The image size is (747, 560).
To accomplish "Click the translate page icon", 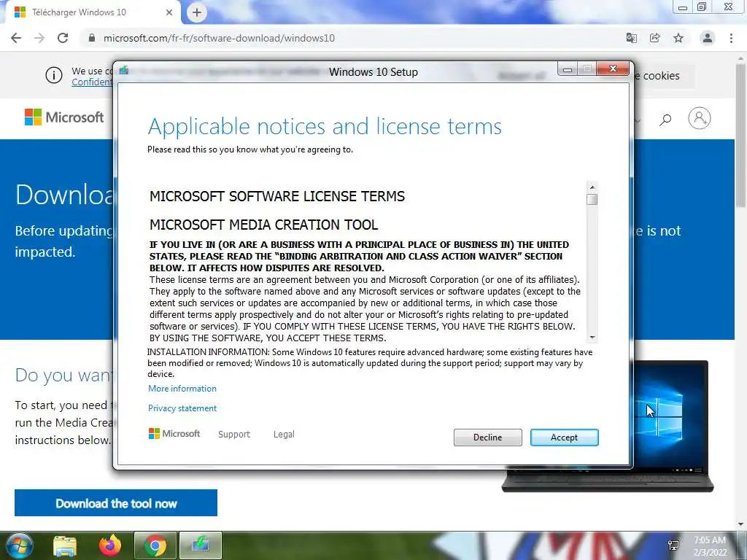I will (631, 38).
